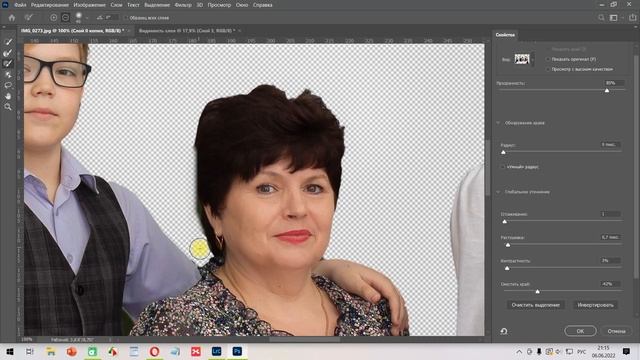Click the РУС language indicator
This screenshot has width=640, height=360.
581,351
